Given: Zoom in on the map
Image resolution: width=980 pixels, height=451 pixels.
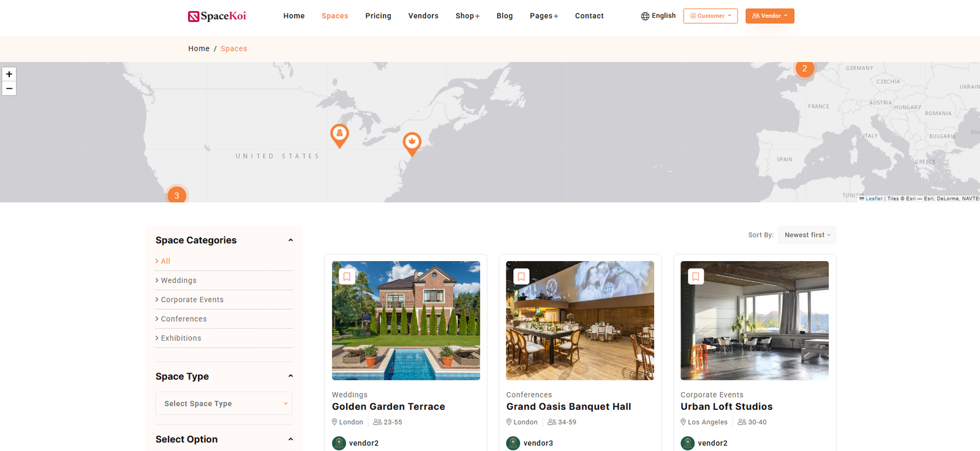Looking at the screenshot, I should (9, 74).
